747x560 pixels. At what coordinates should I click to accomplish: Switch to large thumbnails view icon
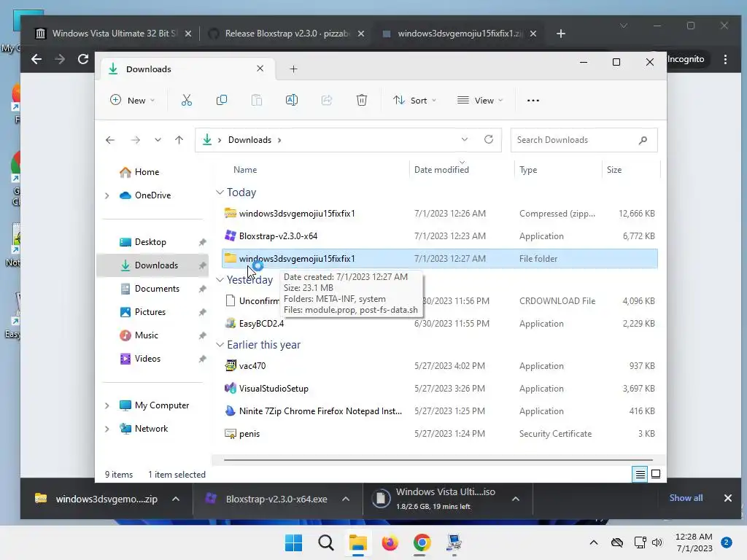[x=656, y=474]
